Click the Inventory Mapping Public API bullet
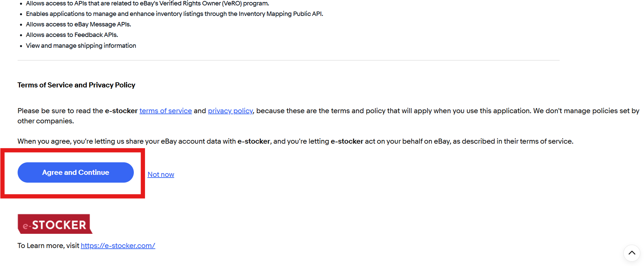Image resolution: width=644 pixels, height=266 pixels. click(x=174, y=14)
